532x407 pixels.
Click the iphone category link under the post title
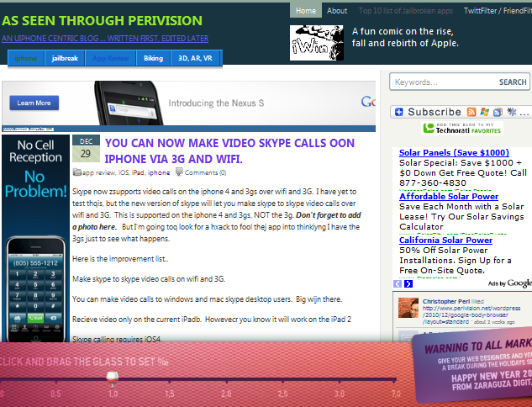(x=159, y=172)
